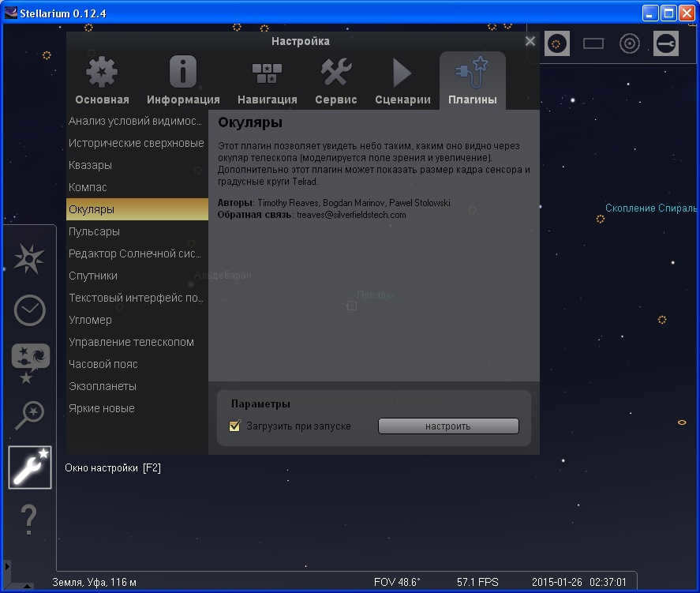
Task: Click the date 2015-01-26 in status bar
Action: pos(557,582)
